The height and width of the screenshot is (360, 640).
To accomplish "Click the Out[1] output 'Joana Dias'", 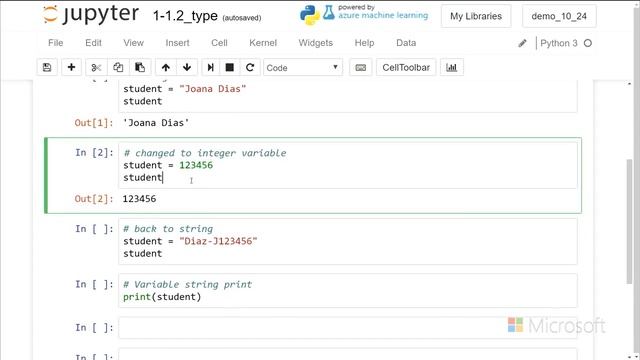I will tap(156, 123).
